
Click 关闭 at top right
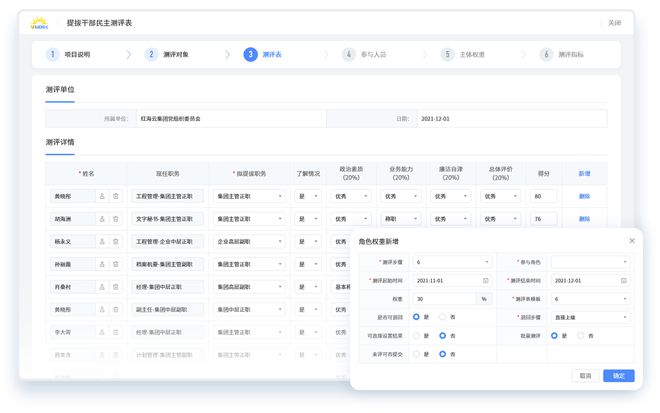pyautogui.click(x=614, y=23)
